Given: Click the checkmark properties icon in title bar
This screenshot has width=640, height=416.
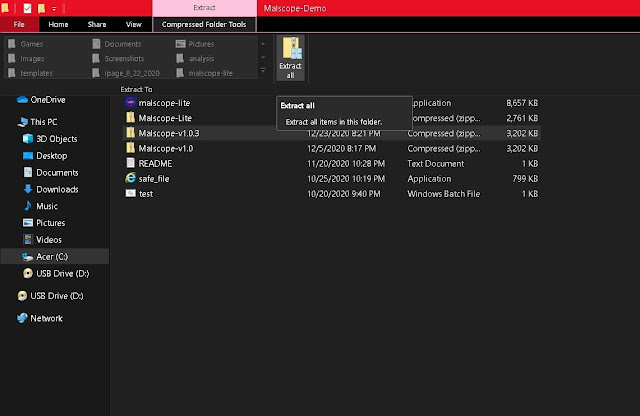Looking at the screenshot, I should click(27, 8).
